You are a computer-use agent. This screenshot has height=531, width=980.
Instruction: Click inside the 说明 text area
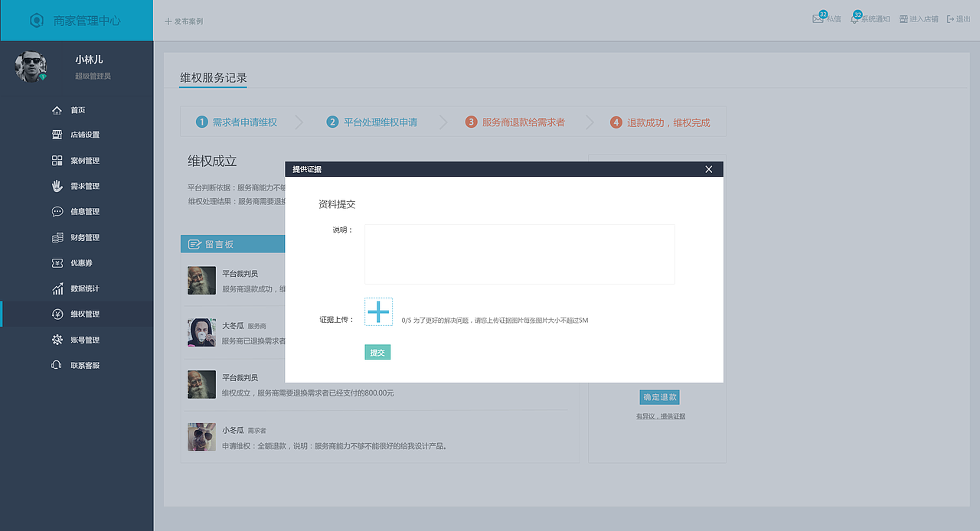coord(519,254)
